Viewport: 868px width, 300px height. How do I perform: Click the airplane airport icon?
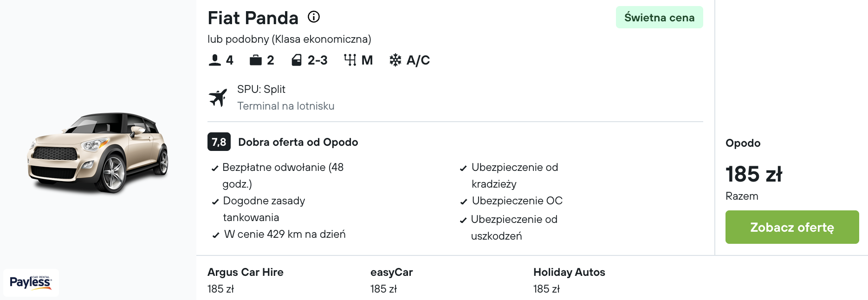click(x=218, y=98)
